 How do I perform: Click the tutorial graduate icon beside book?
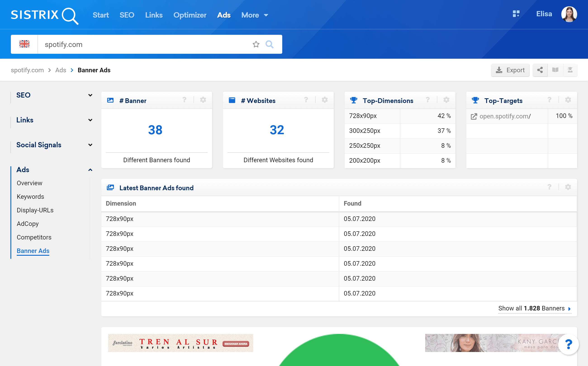(x=570, y=70)
